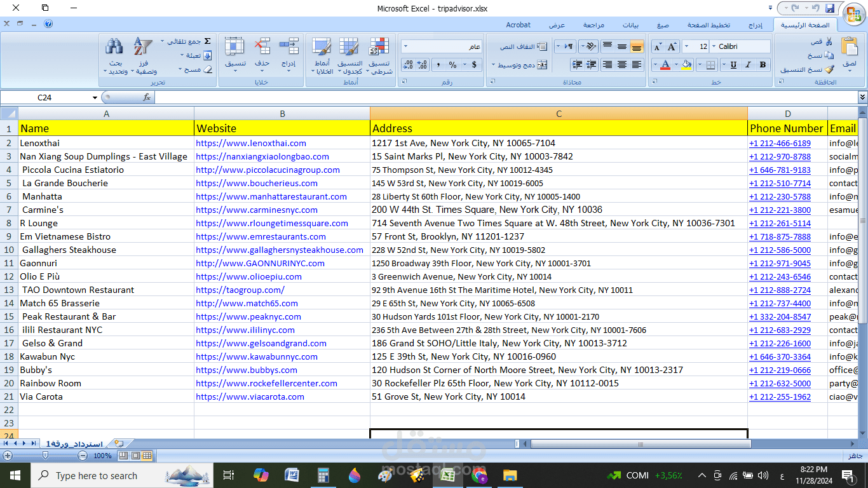This screenshot has height=488, width=868.
Task: Click the Copy (نسخ) icon
Action: click(829, 55)
